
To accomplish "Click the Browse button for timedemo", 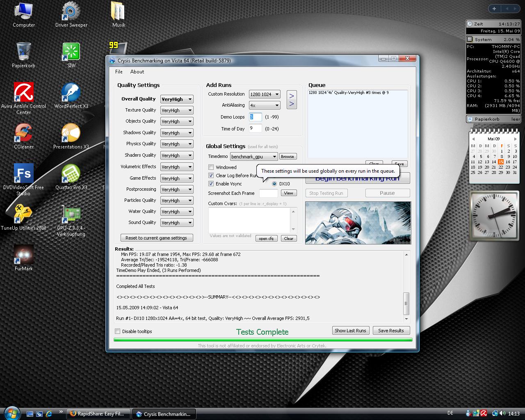I will [x=288, y=156].
